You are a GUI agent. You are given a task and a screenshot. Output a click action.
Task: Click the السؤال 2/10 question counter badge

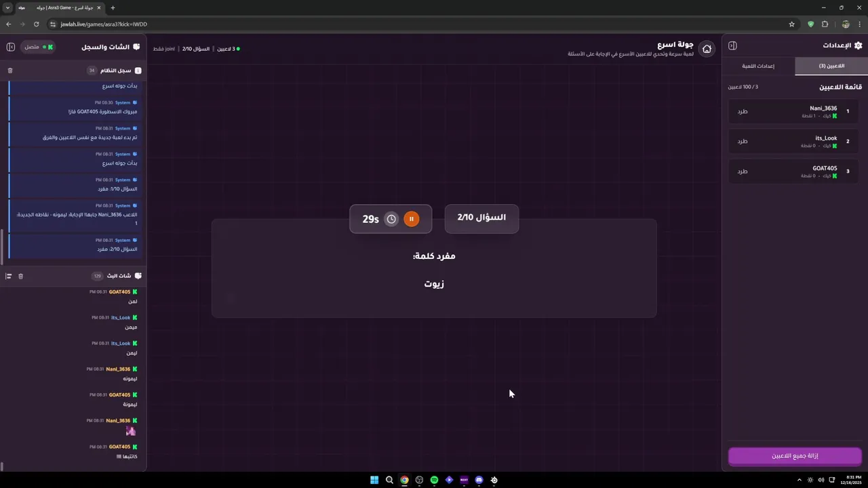(481, 218)
